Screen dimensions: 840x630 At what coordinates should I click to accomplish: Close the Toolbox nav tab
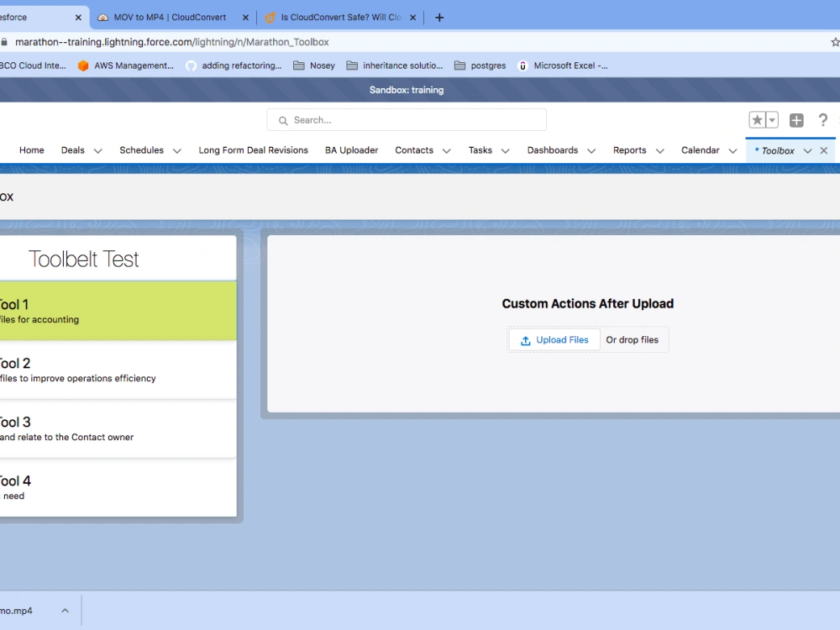pyautogui.click(x=824, y=150)
